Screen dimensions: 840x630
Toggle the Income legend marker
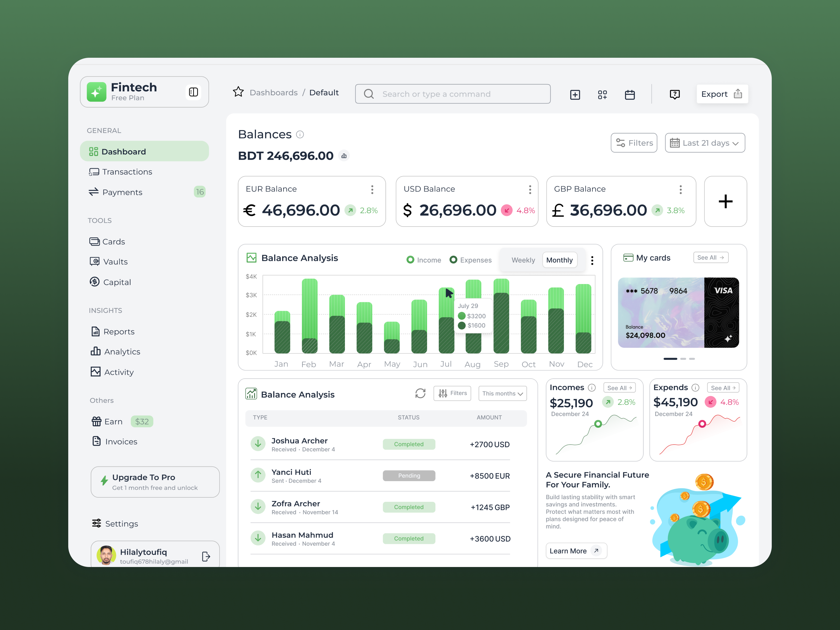[x=410, y=260]
